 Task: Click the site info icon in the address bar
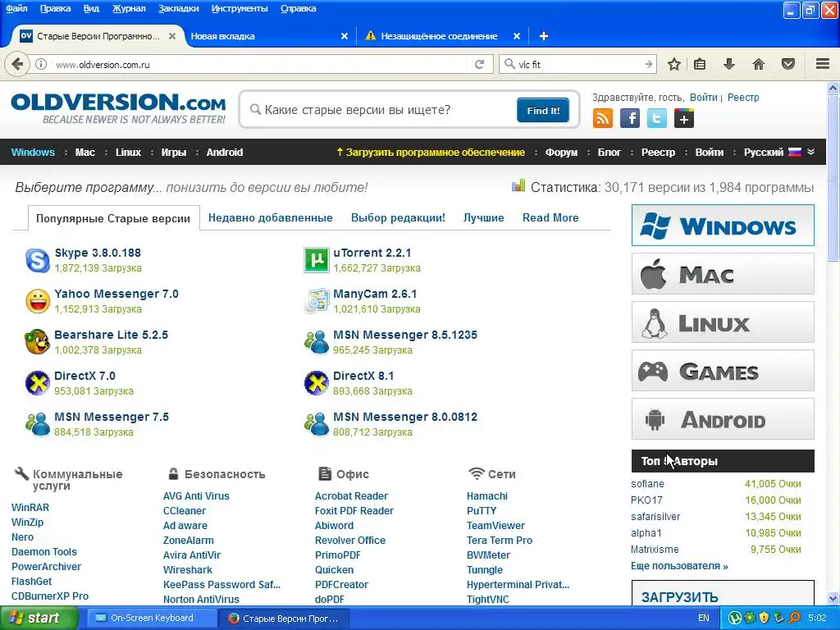pos(41,64)
